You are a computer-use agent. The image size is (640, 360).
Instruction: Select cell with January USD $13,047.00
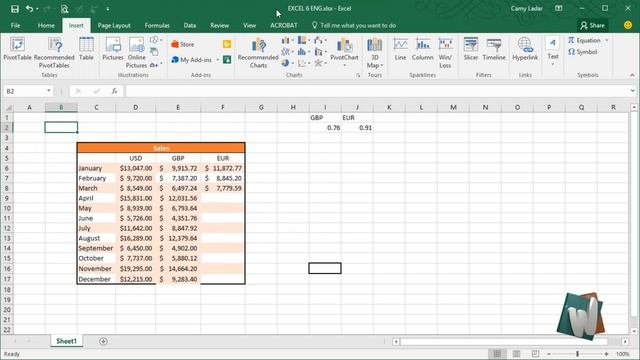(136, 168)
